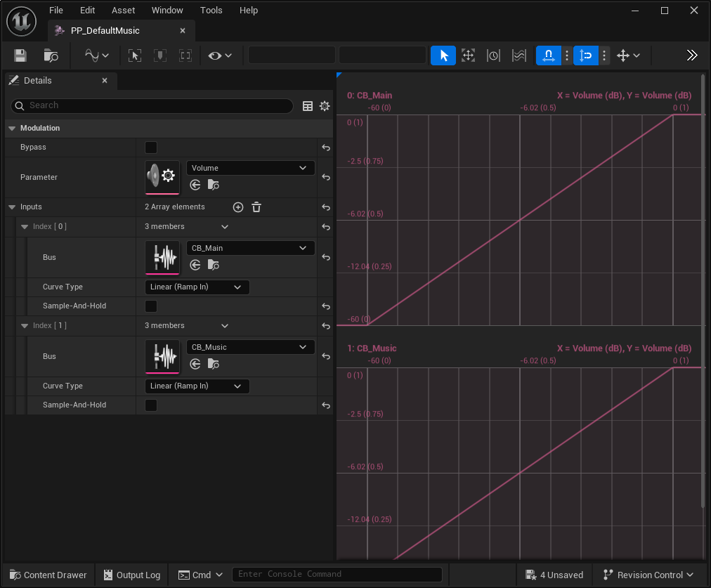Collapse the Modulation section
This screenshot has width=711, height=588.
[12, 129]
